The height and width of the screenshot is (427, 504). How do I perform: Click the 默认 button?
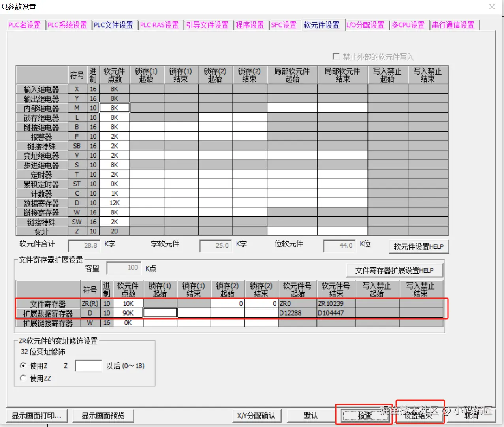tap(311, 416)
